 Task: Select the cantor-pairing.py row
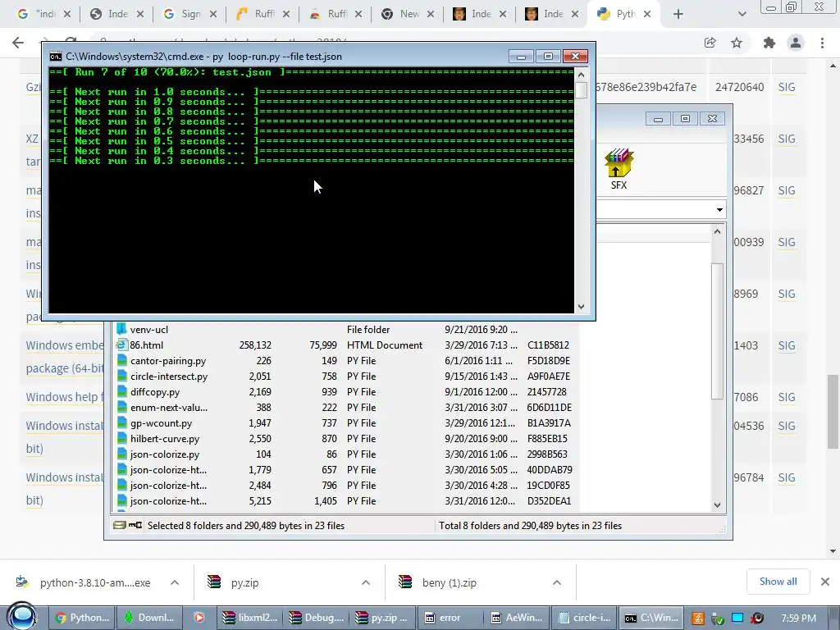coord(346,361)
